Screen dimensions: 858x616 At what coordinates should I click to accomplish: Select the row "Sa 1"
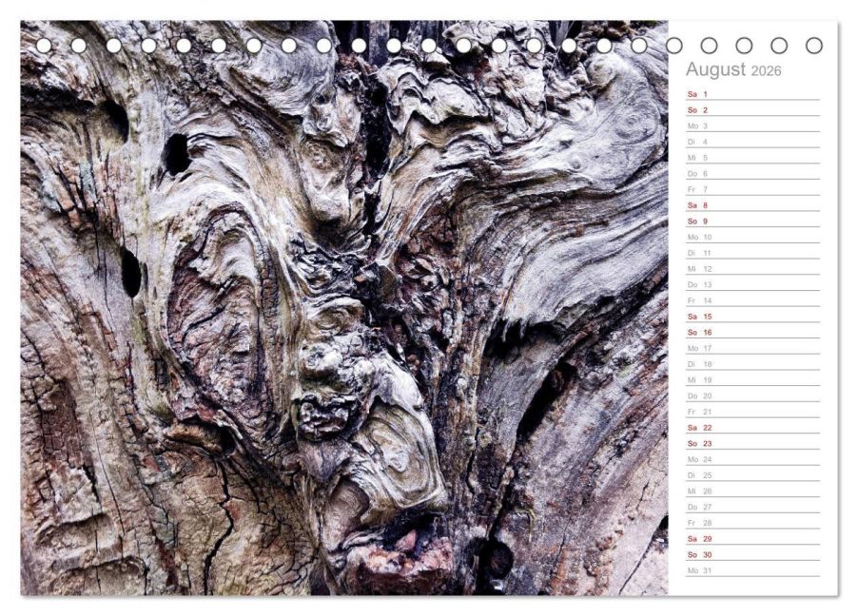coord(753,94)
